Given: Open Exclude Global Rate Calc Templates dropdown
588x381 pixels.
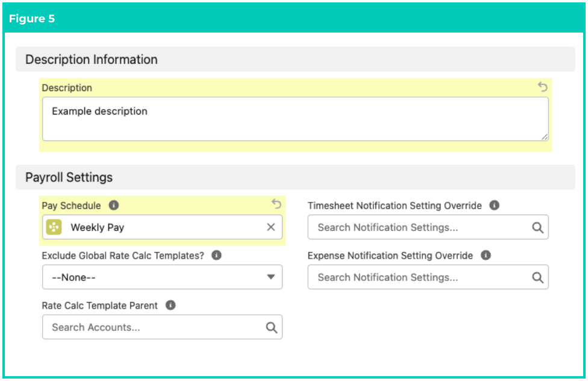Looking at the screenshot, I should (163, 277).
